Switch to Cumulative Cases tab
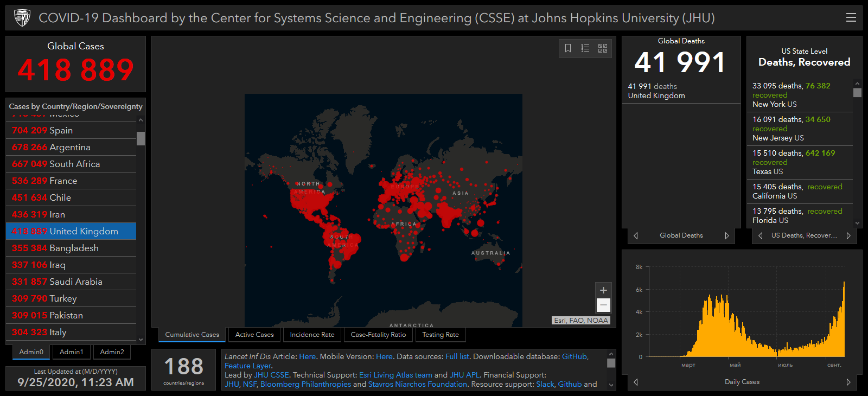This screenshot has height=396, width=868. click(x=192, y=335)
